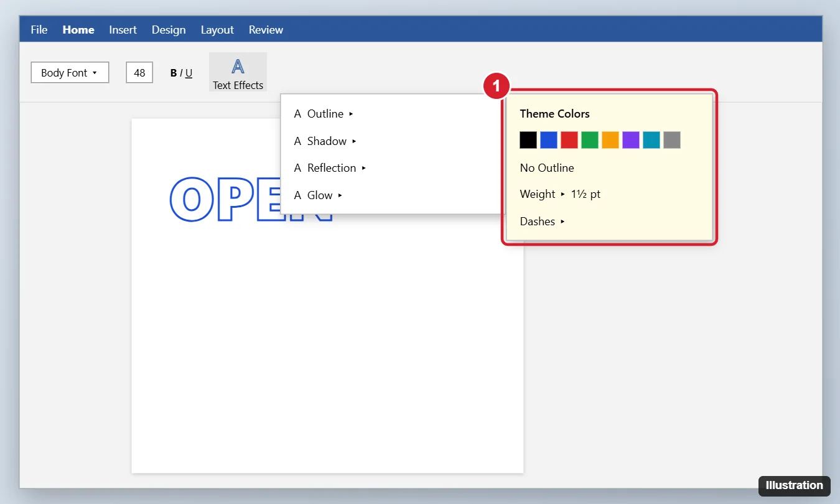Image resolution: width=840 pixels, height=504 pixels.
Task: Toggle bold formatting with the B button
Action: click(x=174, y=73)
